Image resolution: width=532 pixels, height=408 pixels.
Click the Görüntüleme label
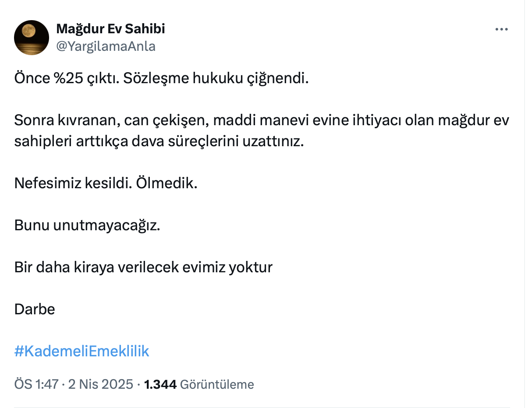(217, 384)
